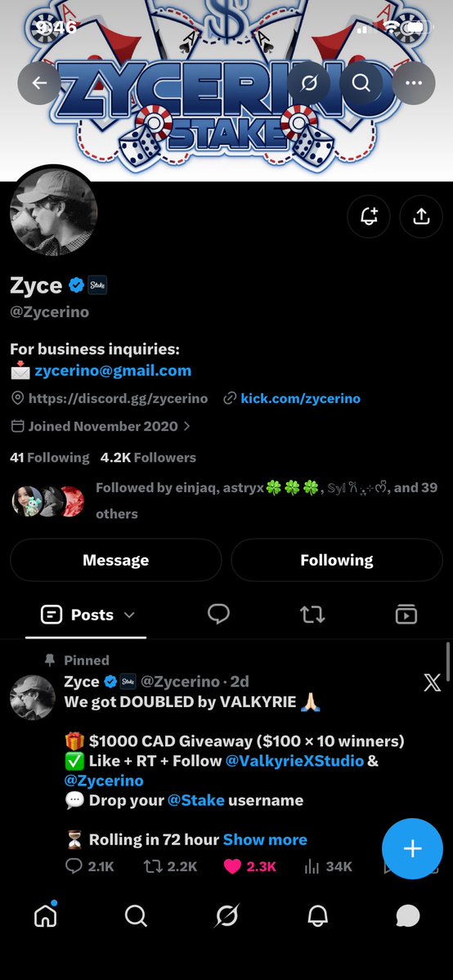Compose new post with plus button
This screenshot has height=980, width=453.
pyautogui.click(x=412, y=848)
